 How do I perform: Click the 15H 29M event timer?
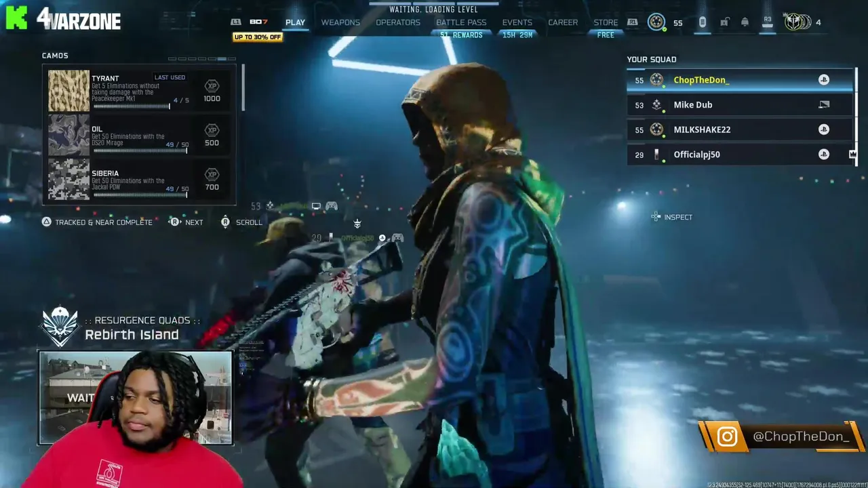click(517, 35)
